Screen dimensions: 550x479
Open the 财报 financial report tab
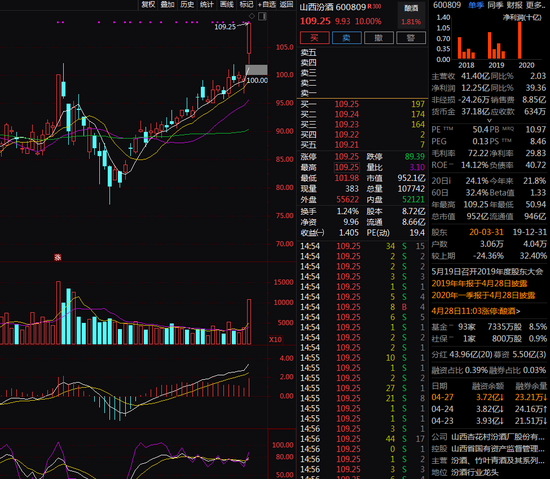click(515, 5)
